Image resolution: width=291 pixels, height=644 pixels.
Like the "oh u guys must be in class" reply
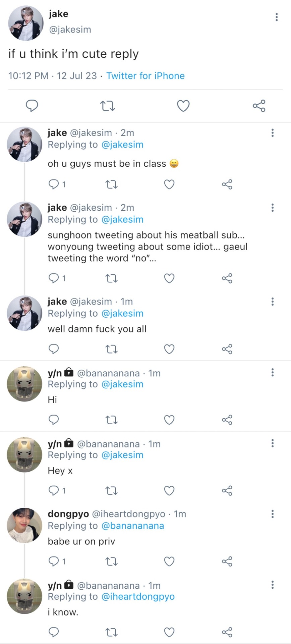(169, 184)
